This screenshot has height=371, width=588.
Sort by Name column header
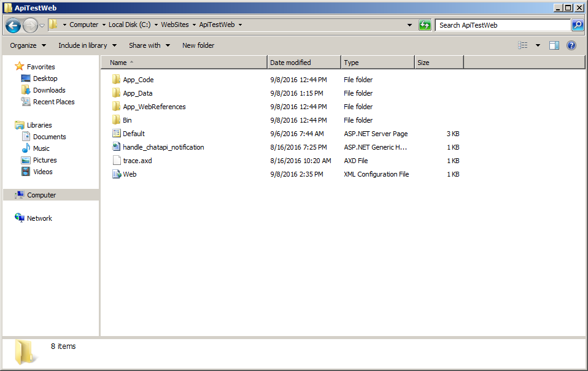(x=184, y=63)
